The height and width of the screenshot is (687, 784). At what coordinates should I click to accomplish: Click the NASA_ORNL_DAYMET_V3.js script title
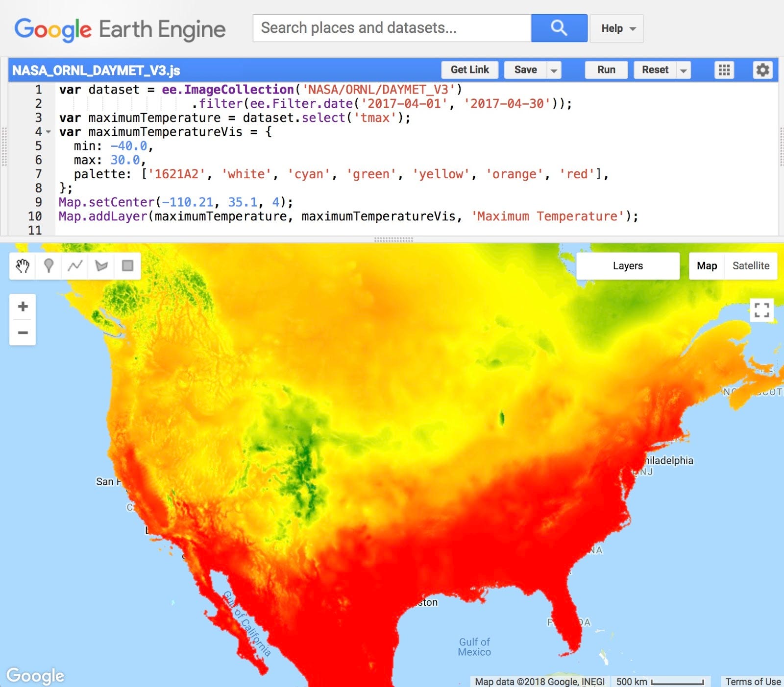[x=96, y=71]
